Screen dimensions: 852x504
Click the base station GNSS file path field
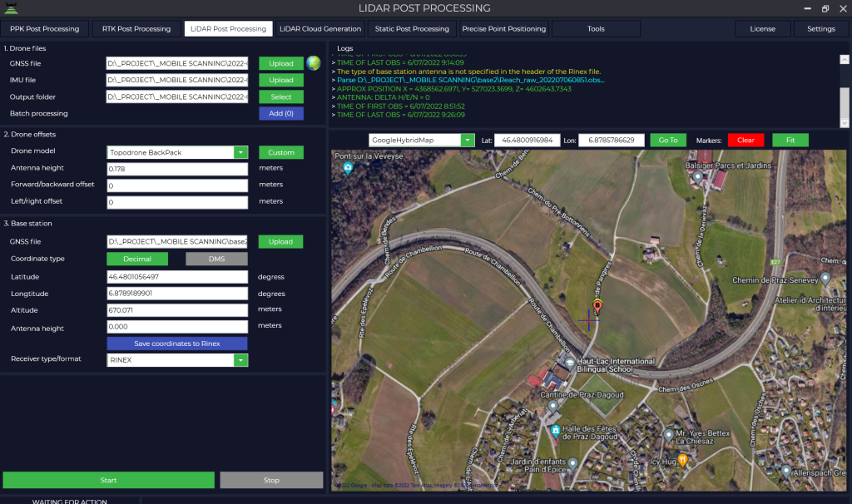pyautogui.click(x=177, y=242)
